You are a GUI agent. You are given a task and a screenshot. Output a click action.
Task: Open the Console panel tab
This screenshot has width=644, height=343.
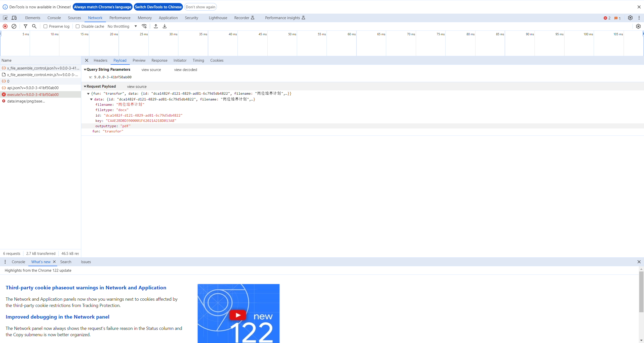pos(54,18)
